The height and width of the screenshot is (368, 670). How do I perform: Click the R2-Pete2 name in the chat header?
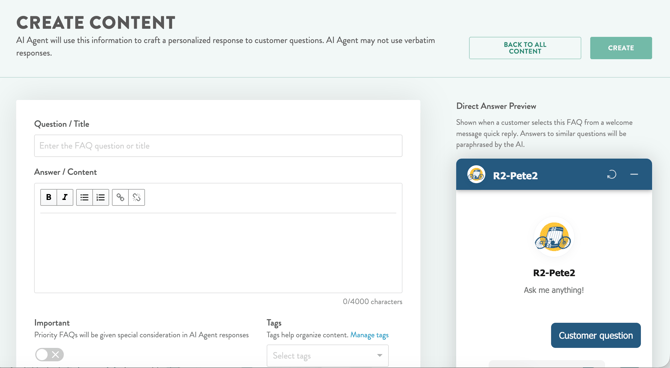pyautogui.click(x=515, y=176)
